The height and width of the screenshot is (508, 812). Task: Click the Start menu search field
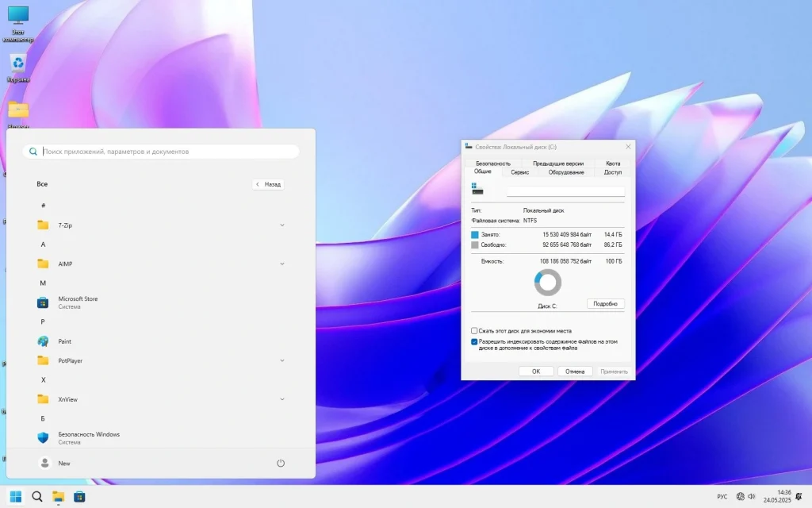159,151
